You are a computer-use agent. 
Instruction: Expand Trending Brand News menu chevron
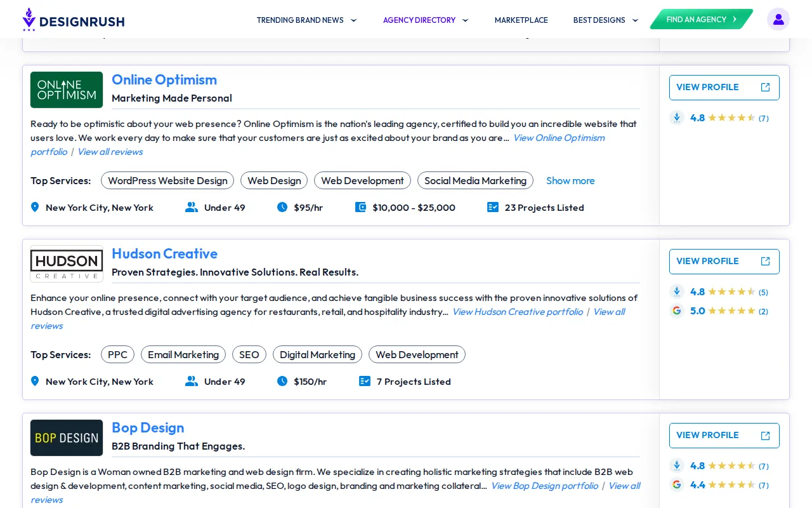353,20
